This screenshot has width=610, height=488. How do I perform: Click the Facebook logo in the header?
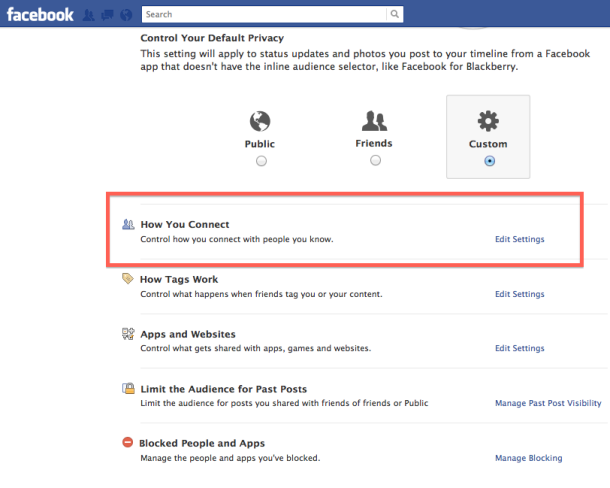38,14
